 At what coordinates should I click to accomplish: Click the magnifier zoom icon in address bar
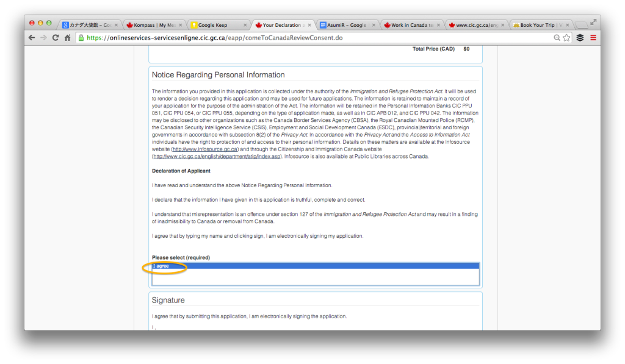(x=557, y=38)
